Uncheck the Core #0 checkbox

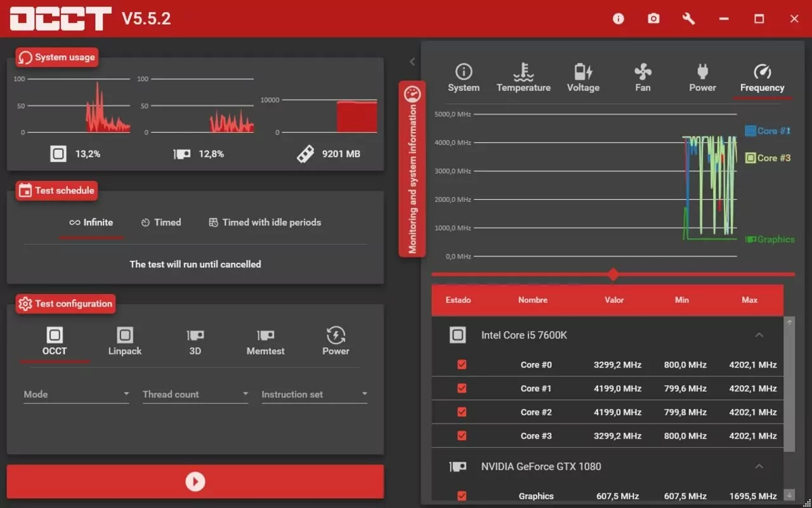(x=462, y=365)
